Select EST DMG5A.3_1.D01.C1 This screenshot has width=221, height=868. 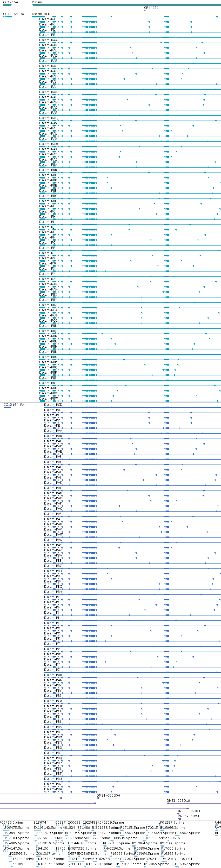177,859
